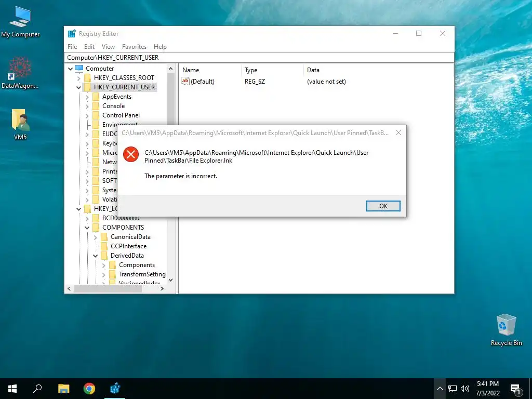Viewport: 532px width, 399px height.
Task: Collapse the Computer root node
Action: 70,69
